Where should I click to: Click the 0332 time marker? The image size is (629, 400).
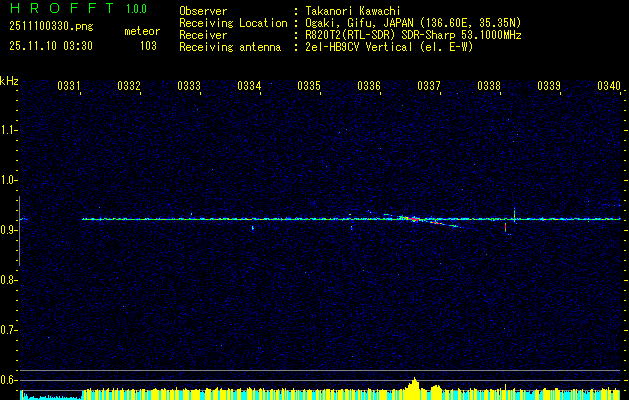129,86
